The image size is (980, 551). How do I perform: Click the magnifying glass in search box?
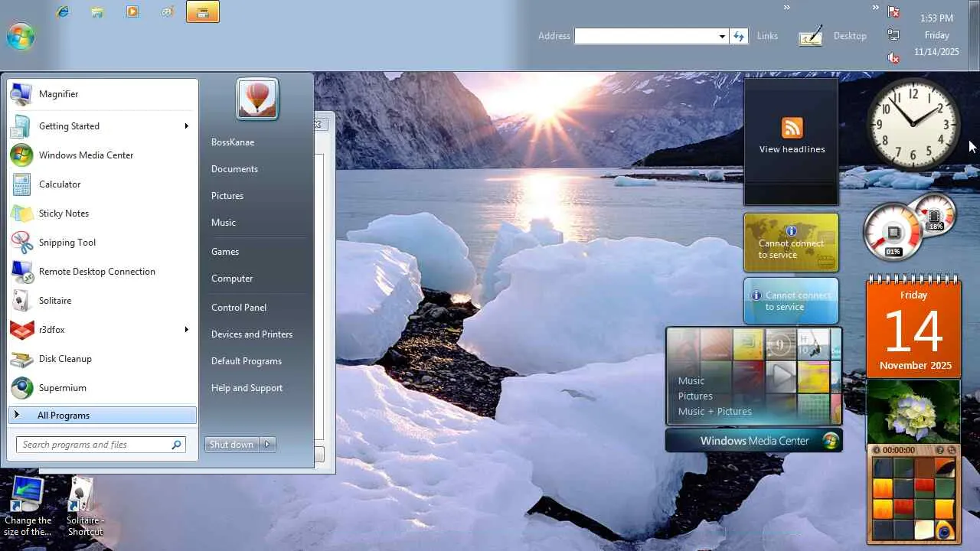[x=176, y=444]
